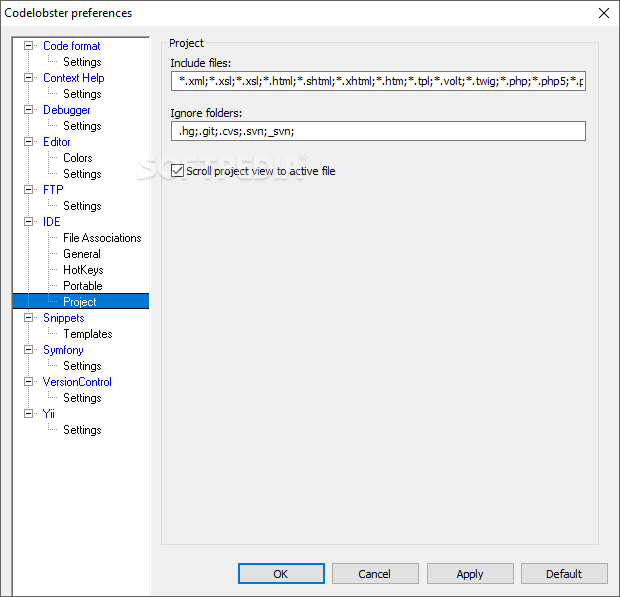Select the VersionControl category
The width and height of the screenshot is (620, 597).
point(77,382)
